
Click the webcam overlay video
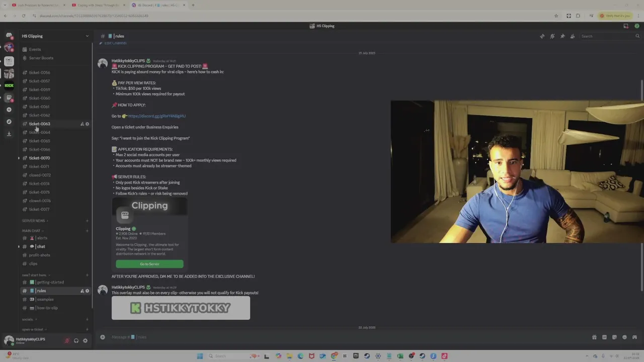[517, 172]
